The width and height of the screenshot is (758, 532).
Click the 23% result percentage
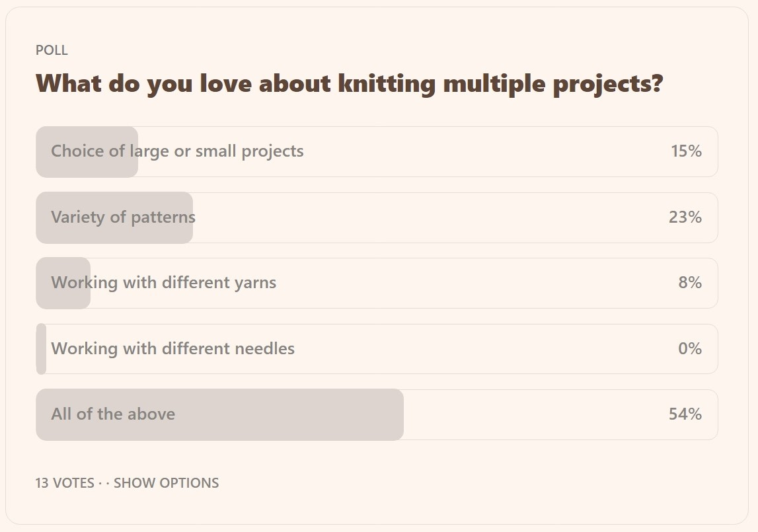685,217
